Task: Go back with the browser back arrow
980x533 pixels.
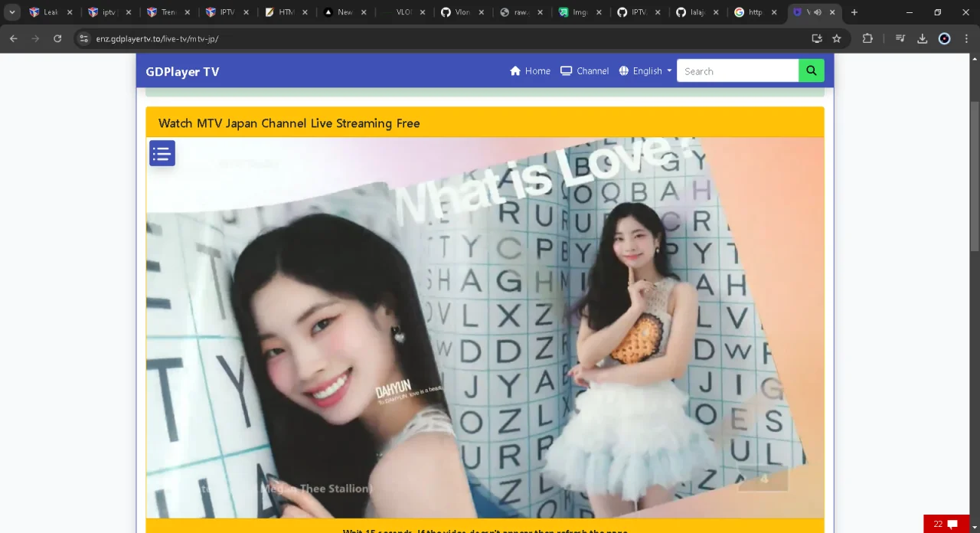Action: click(x=14, y=38)
